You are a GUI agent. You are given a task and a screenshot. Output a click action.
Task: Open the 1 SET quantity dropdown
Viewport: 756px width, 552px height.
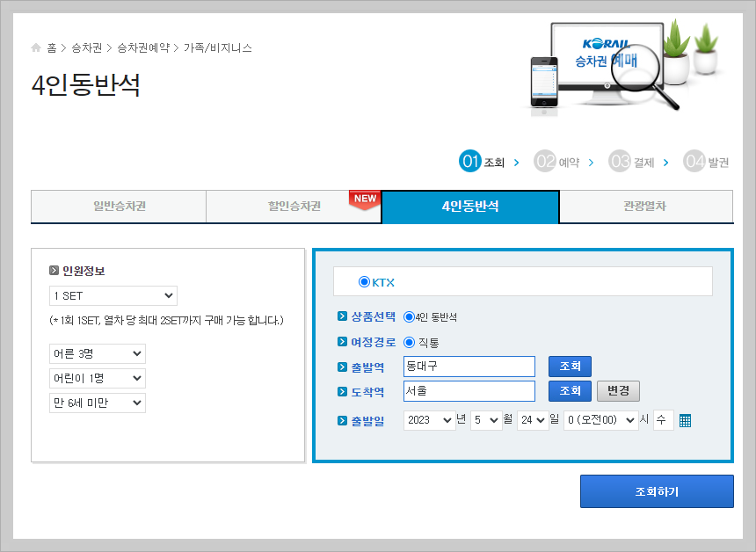(x=112, y=295)
